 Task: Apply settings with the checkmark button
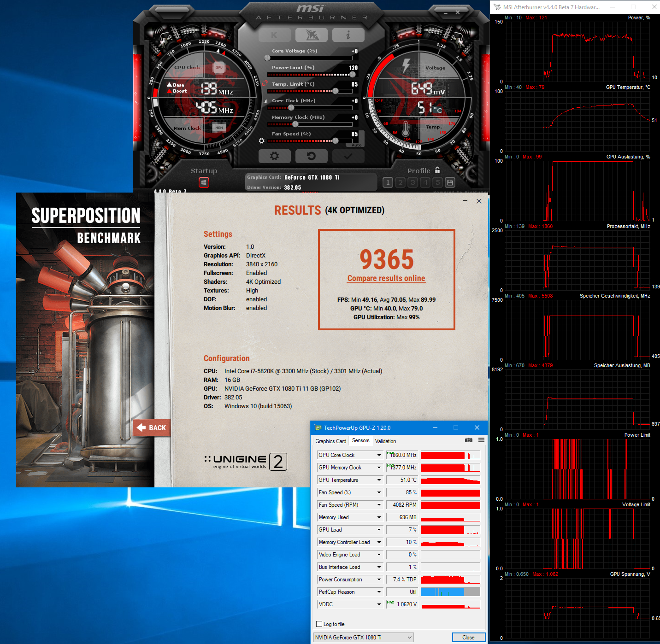(x=348, y=156)
